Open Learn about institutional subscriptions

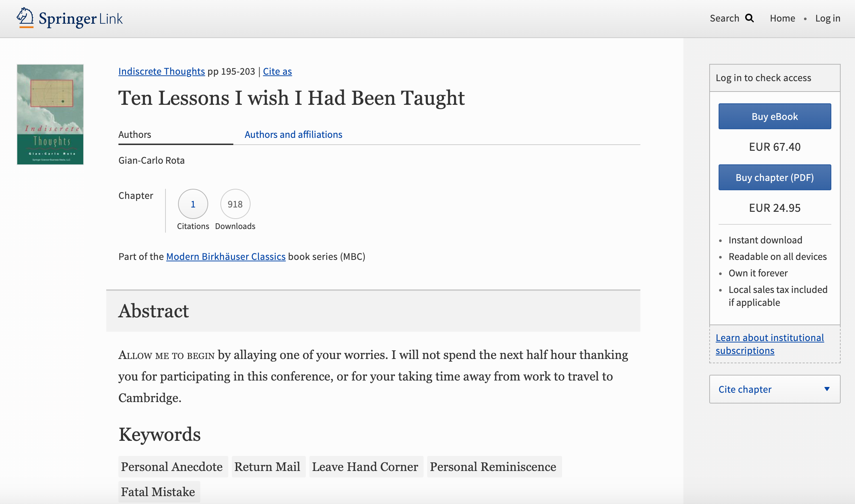coord(770,344)
